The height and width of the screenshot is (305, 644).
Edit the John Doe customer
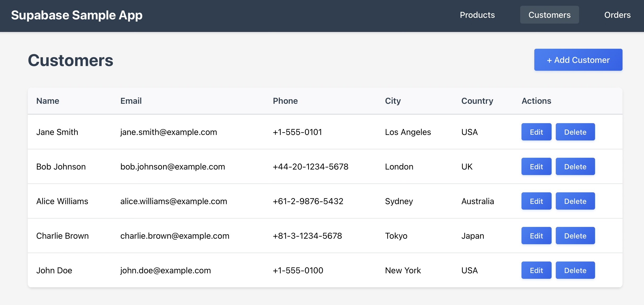[536, 270]
